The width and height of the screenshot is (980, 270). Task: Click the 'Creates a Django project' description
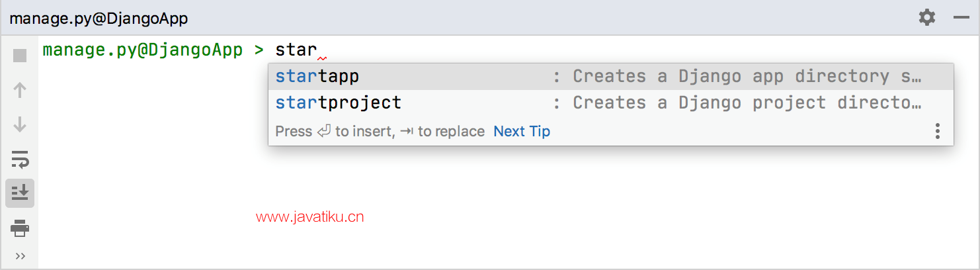(747, 103)
